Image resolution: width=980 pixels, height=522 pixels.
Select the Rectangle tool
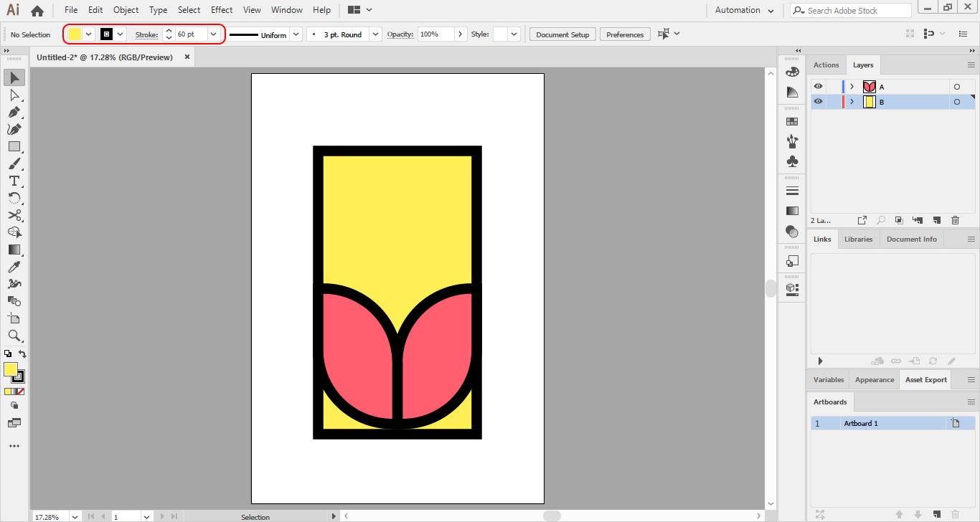[14, 146]
